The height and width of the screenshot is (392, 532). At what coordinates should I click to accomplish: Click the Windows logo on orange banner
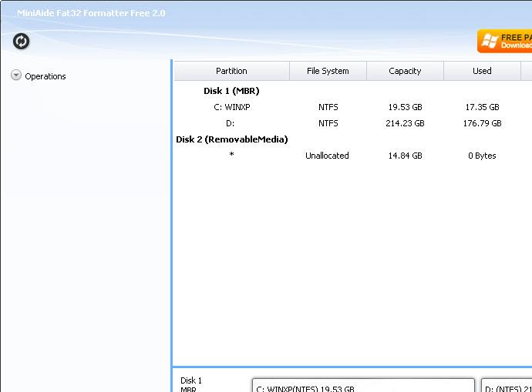[489, 41]
